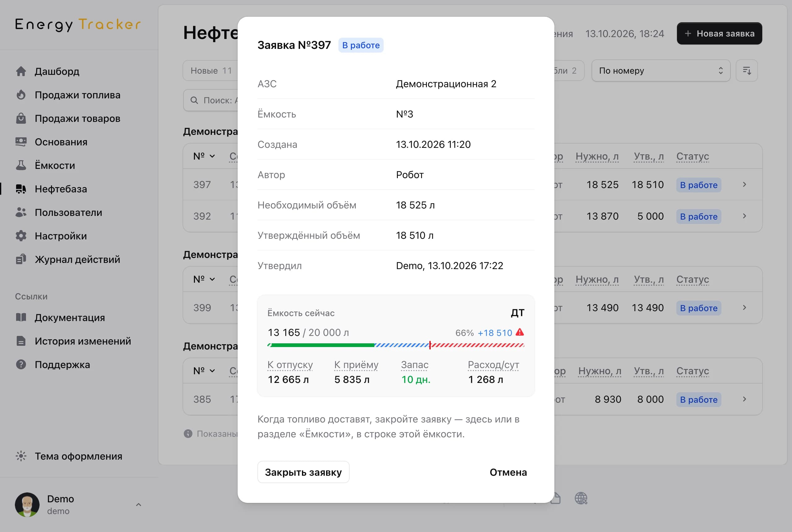The image size is (792, 532).
Task: Toggle the sort direction icon button
Action: [747, 71]
